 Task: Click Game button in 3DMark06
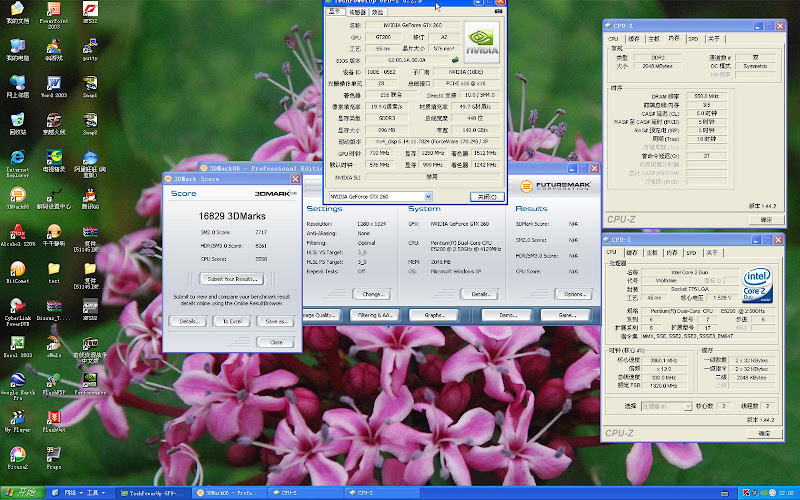coord(566,315)
